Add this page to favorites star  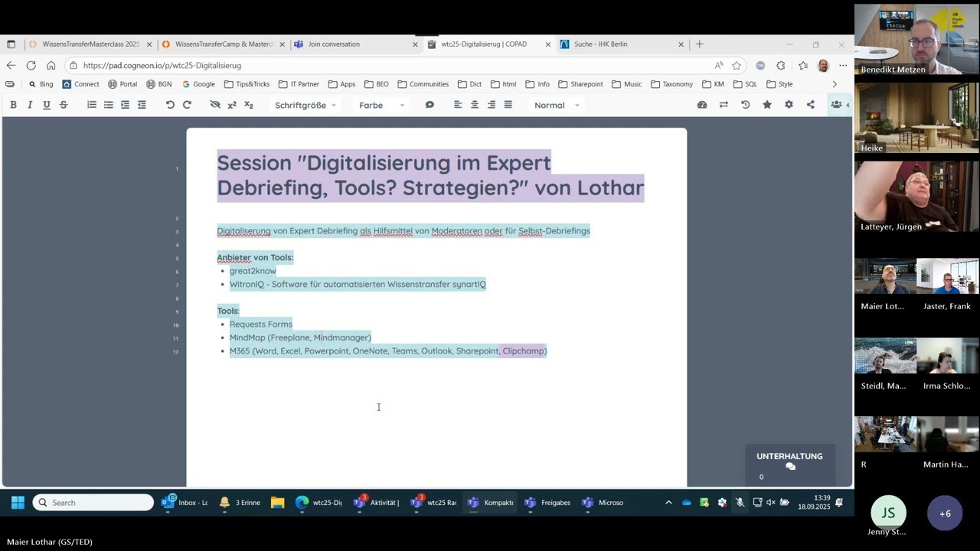coord(737,66)
